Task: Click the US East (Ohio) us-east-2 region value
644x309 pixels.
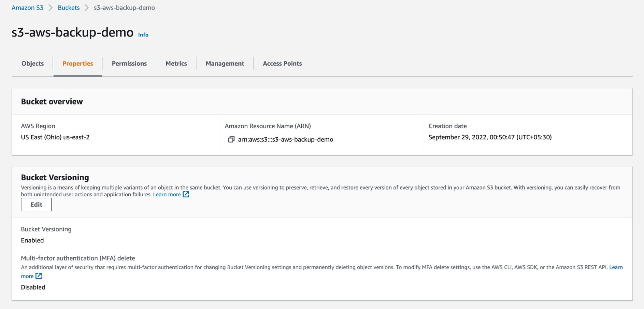Action: coord(55,137)
